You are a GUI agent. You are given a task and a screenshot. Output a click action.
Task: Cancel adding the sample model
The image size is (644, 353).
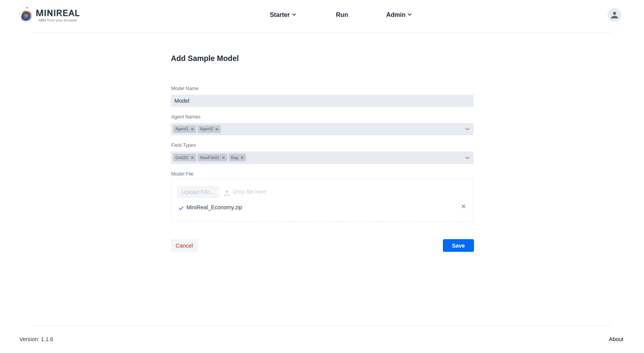click(x=184, y=246)
